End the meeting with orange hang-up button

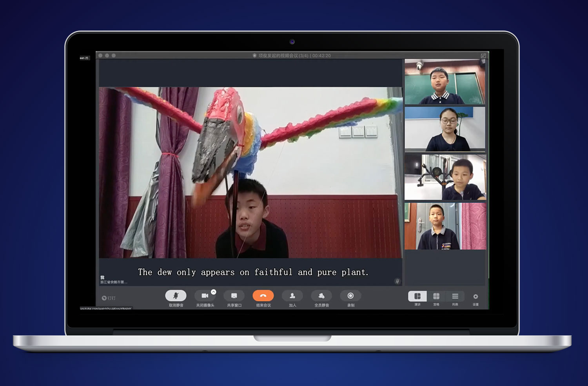(x=263, y=296)
